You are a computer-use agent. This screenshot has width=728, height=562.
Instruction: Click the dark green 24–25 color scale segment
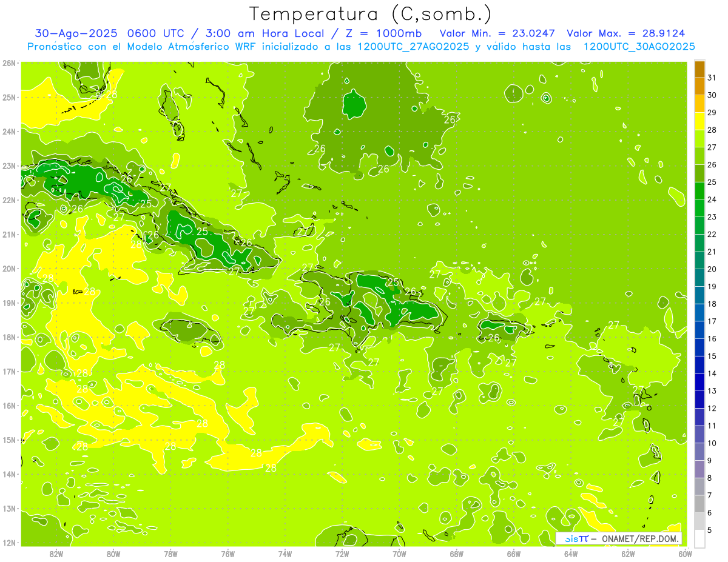[699, 191]
